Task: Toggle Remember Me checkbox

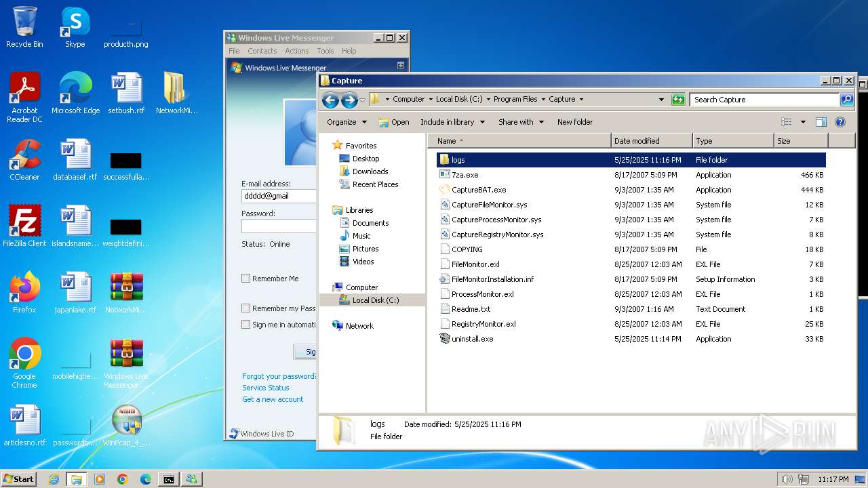Action: [x=246, y=279]
